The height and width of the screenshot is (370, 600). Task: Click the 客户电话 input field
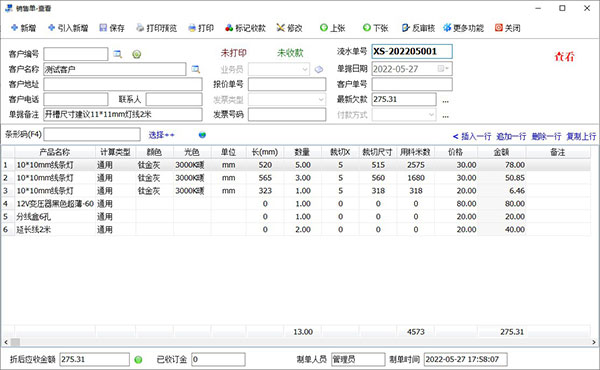pos(76,99)
